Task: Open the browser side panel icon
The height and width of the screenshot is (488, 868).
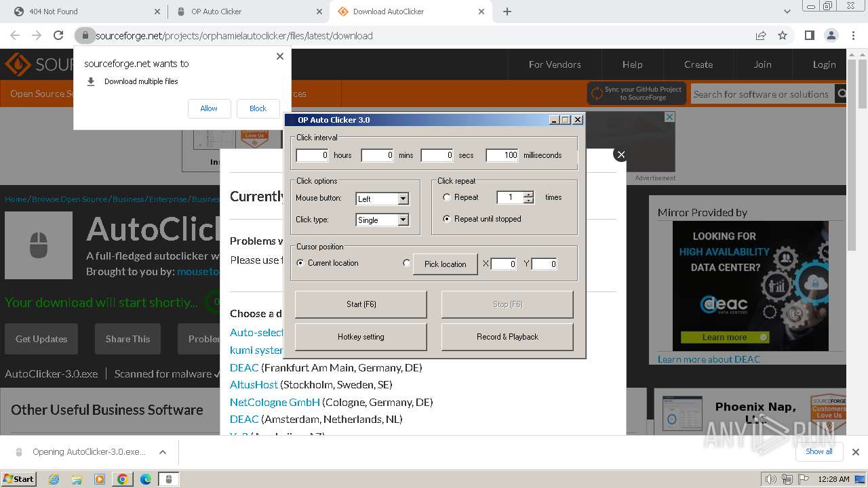Action: point(809,35)
